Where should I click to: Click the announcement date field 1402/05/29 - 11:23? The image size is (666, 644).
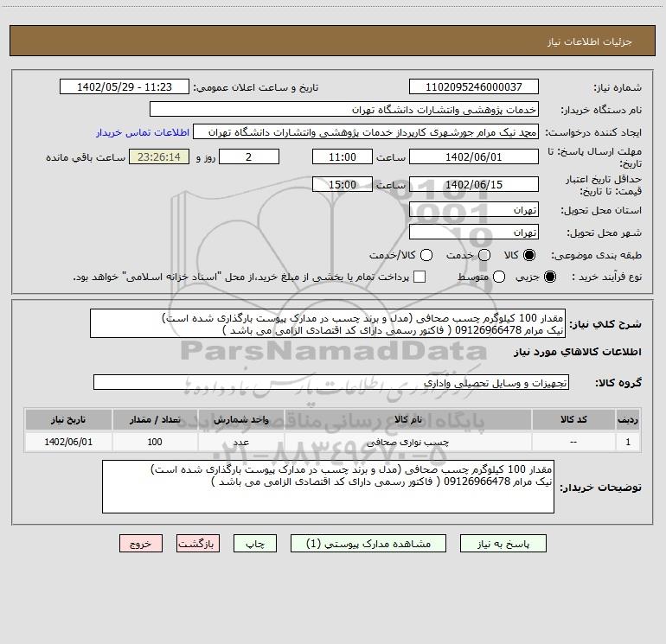(125, 87)
